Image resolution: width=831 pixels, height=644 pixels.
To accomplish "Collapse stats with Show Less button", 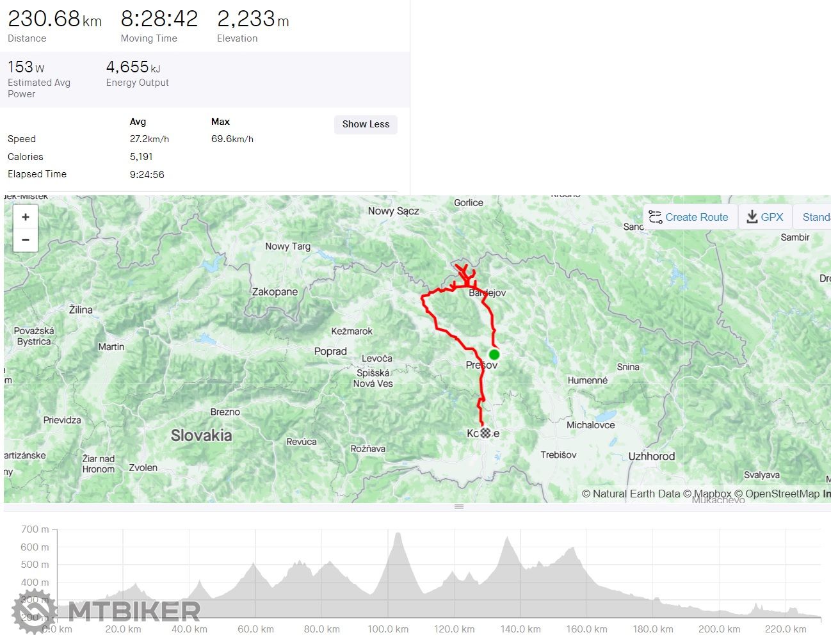I will [366, 124].
